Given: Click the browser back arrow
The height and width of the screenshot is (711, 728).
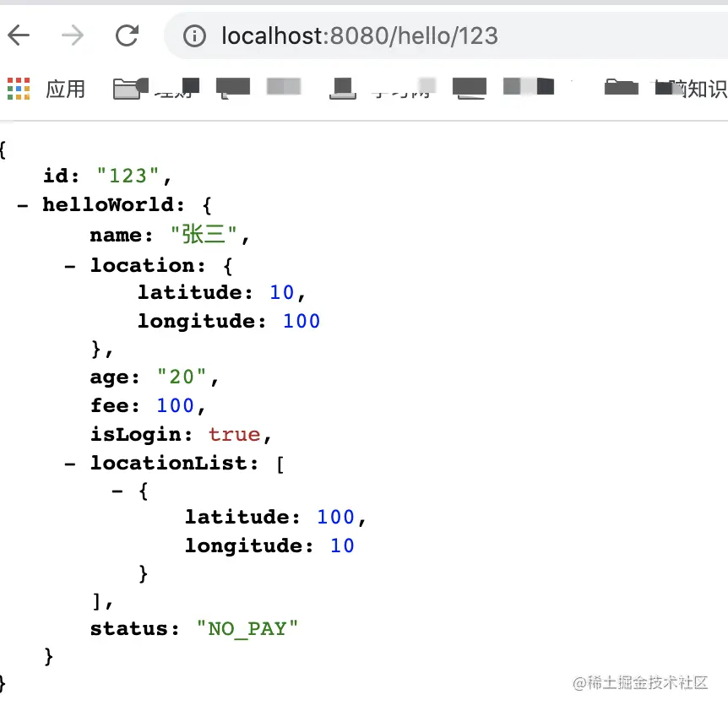Looking at the screenshot, I should pos(19,35).
